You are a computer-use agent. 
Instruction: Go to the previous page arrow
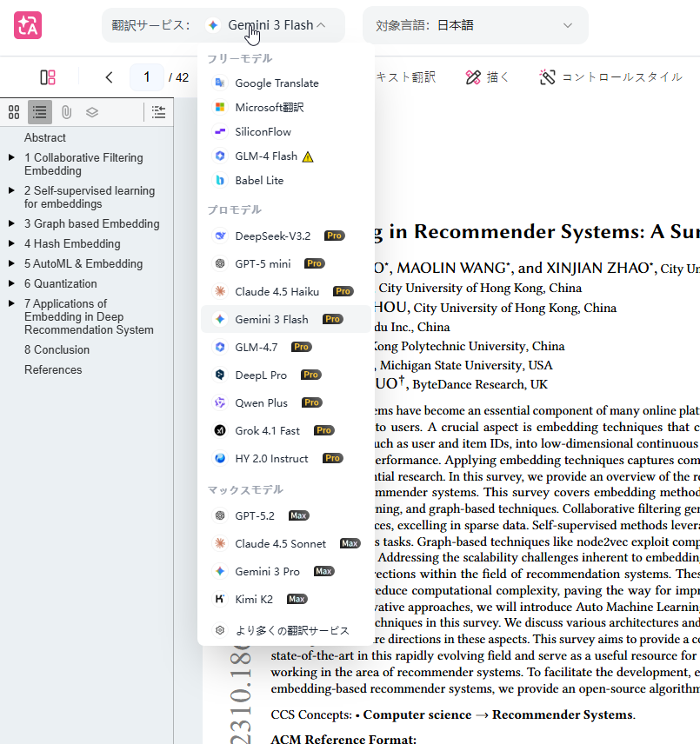[109, 77]
